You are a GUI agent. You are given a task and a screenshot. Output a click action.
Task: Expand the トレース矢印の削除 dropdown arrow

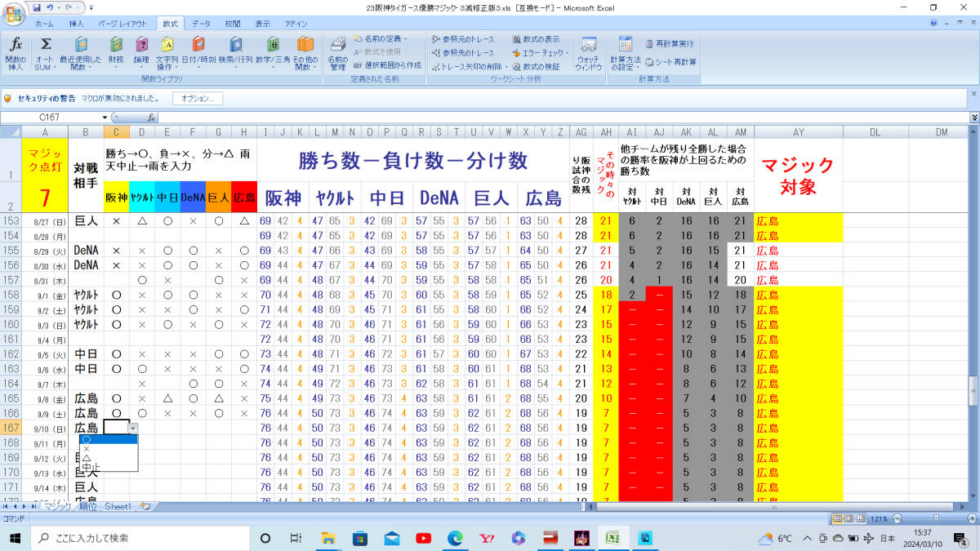[x=506, y=66]
